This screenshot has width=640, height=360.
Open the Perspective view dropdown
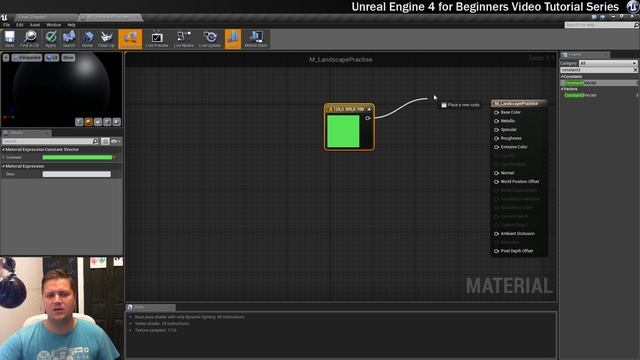tap(27, 58)
